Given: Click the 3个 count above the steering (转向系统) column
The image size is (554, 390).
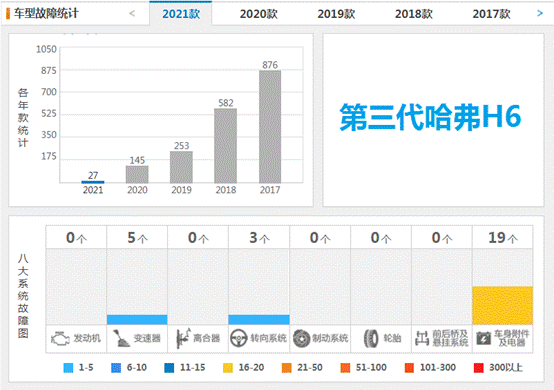Looking at the screenshot, I should (259, 238).
